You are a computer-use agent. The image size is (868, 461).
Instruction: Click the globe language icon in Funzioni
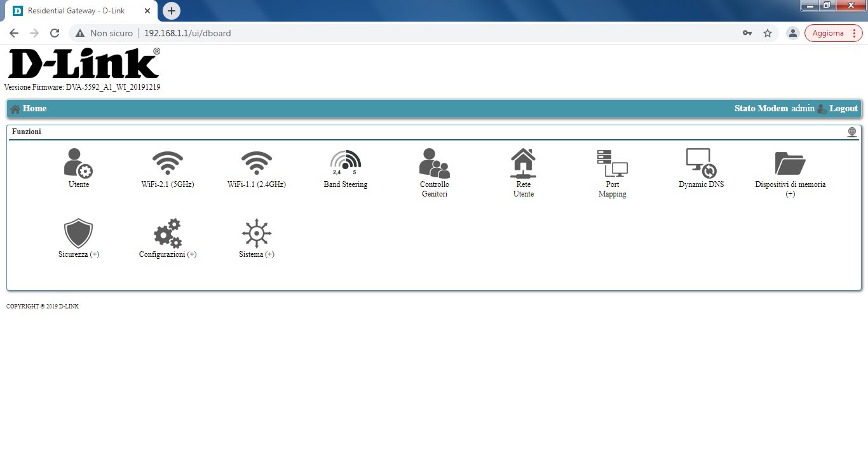(x=852, y=132)
